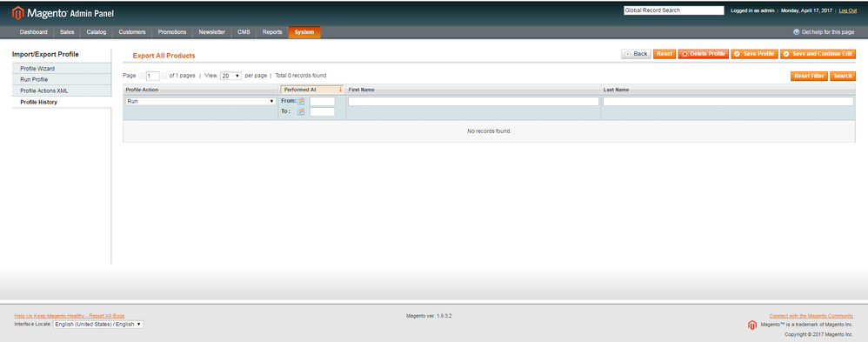Open the Customers menu
This screenshot has height=342, width=868.
[131, 32]
